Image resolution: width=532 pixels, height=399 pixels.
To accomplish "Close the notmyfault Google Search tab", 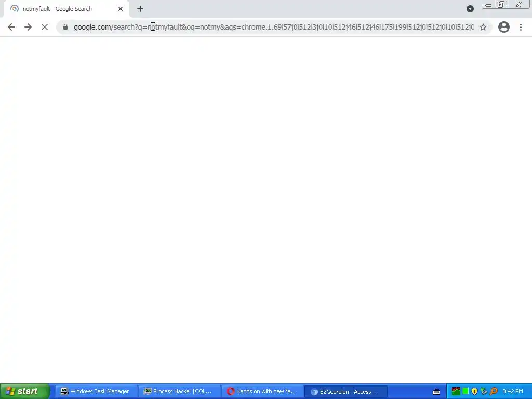I will point(121,9).
